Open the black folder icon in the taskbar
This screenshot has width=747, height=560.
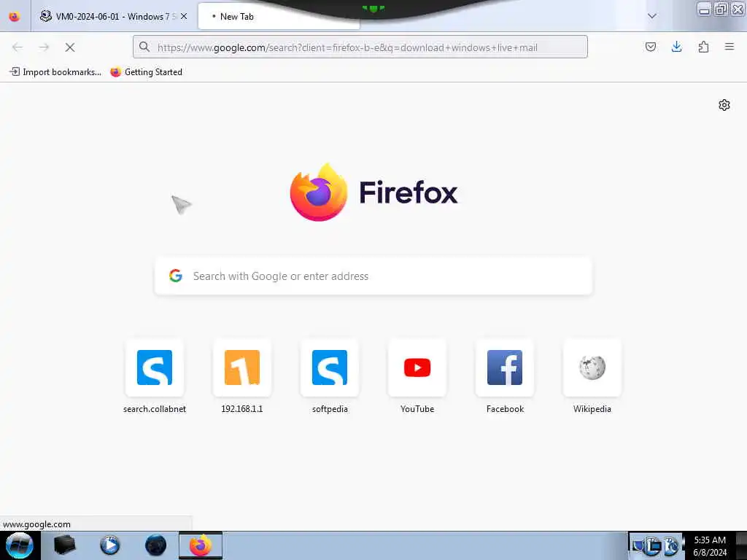(x=64, y=545)
